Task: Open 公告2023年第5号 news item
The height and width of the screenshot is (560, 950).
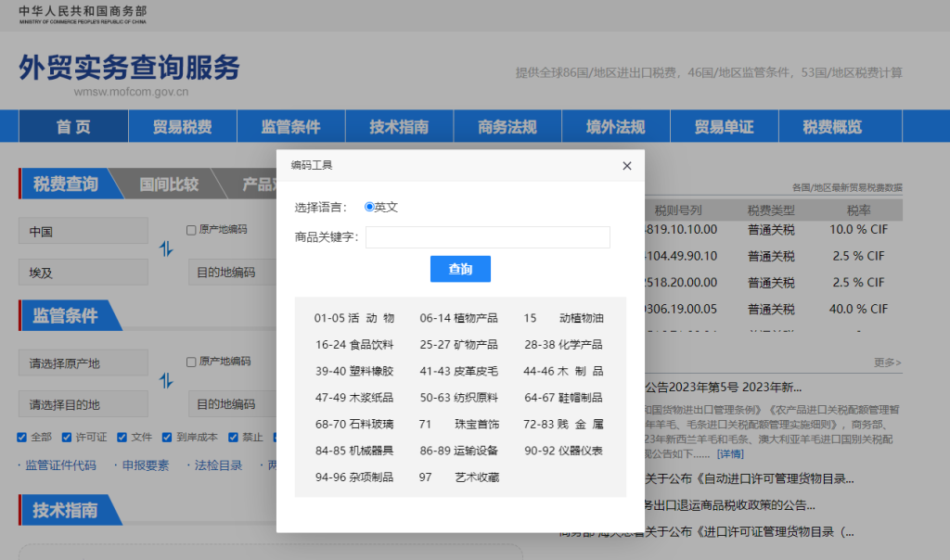Action: [724, 388]
